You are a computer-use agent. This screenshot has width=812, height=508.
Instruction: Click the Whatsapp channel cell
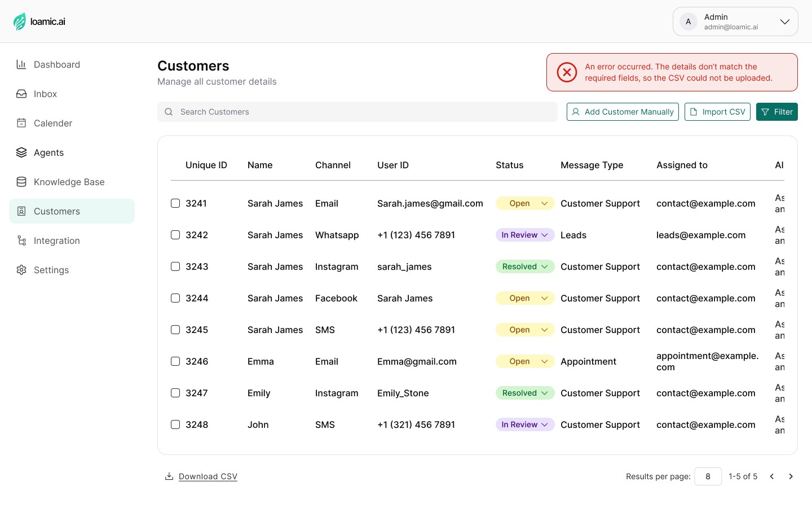click(x=337, y=235)
